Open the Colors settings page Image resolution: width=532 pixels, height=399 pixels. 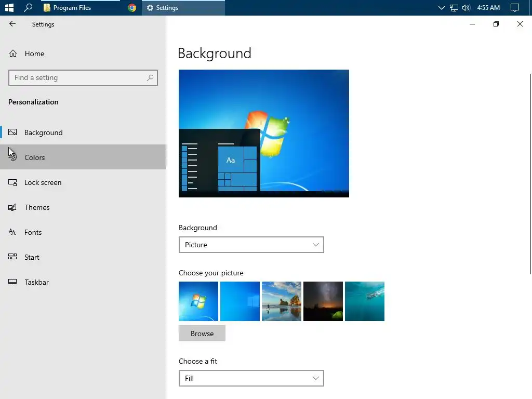point(83,157)
